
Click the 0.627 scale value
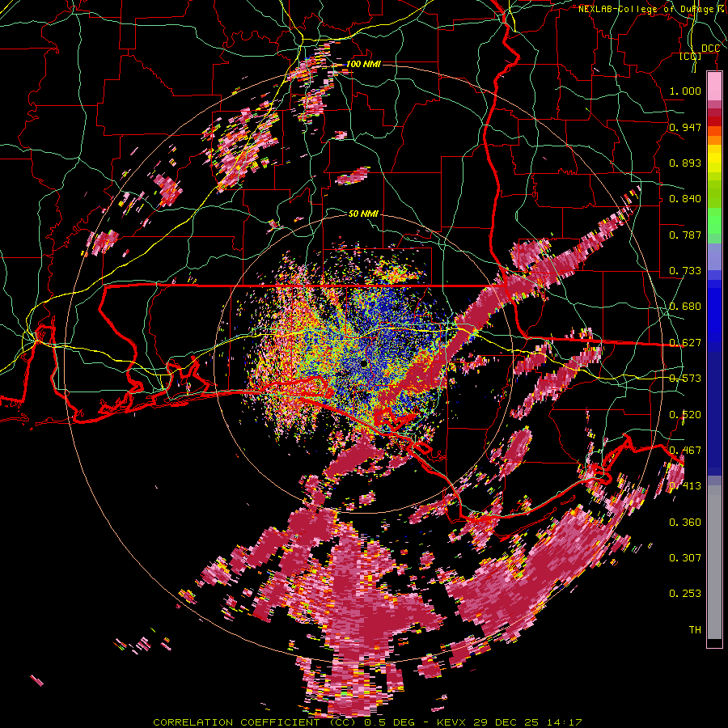(685, 343)
